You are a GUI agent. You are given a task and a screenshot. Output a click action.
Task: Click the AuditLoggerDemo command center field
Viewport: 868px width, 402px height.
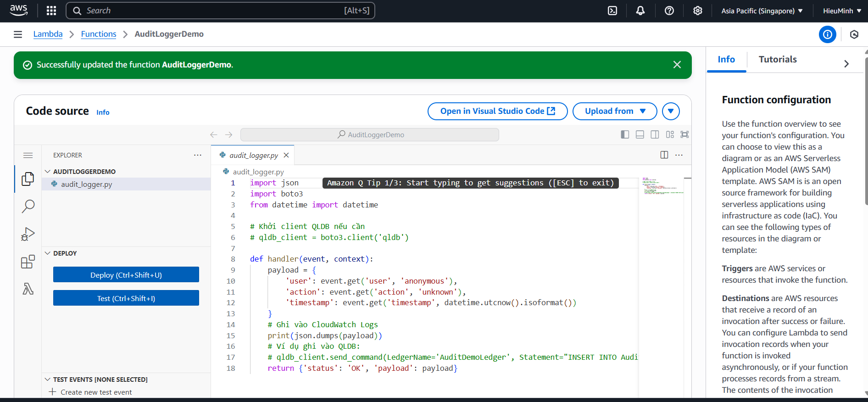[x=370, y=134]
